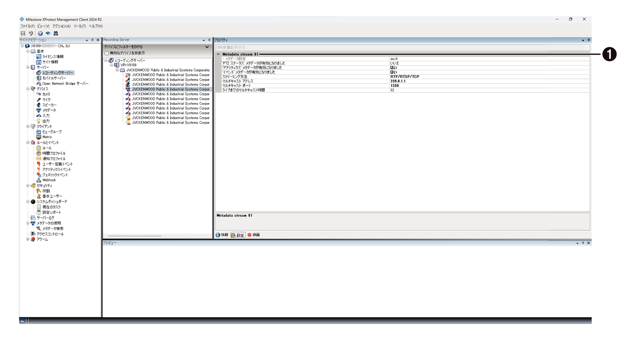Image resolution: width=644 pixels, height=340 pixels.
Task: Collapse the VR-X9100 server node
Action: [x=112, y=65]
